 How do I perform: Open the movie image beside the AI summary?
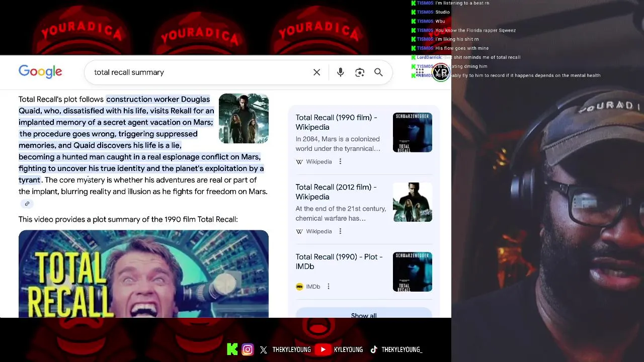point(244,119)
